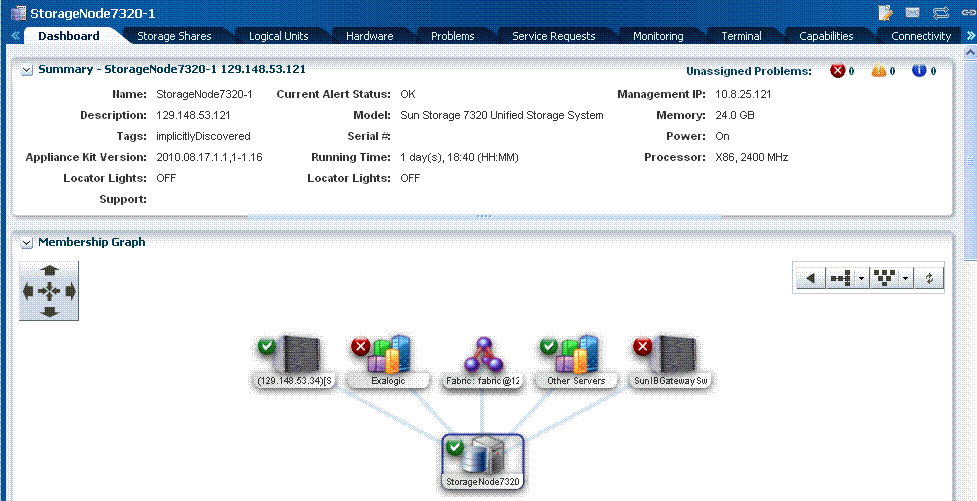
Task: Collapse the Membership Graph section
Action: pos(27,242)
